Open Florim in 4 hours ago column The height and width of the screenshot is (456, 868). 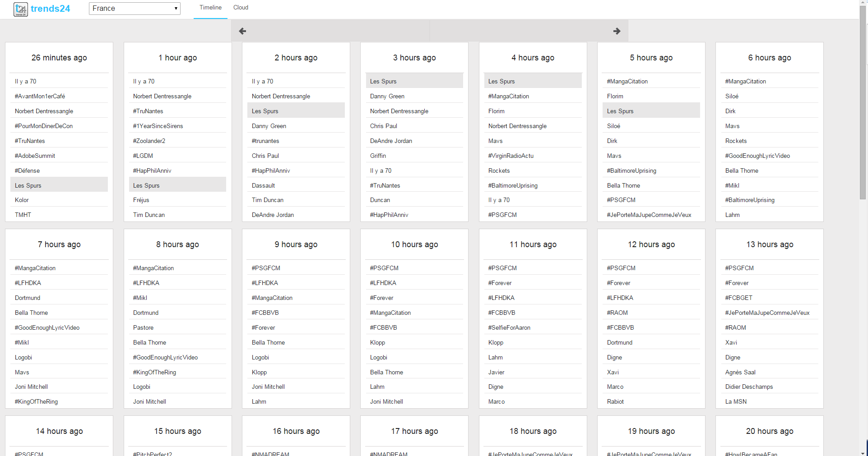click(x=497, y=111)
